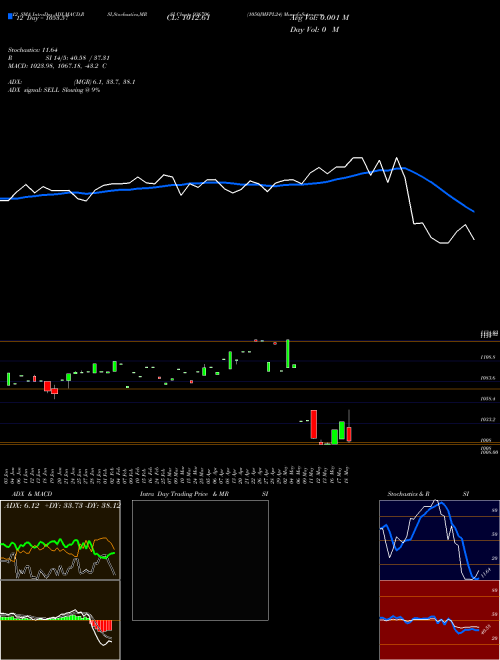Click the 'Intra Day Trading Price & MR' title

(184, 494)
